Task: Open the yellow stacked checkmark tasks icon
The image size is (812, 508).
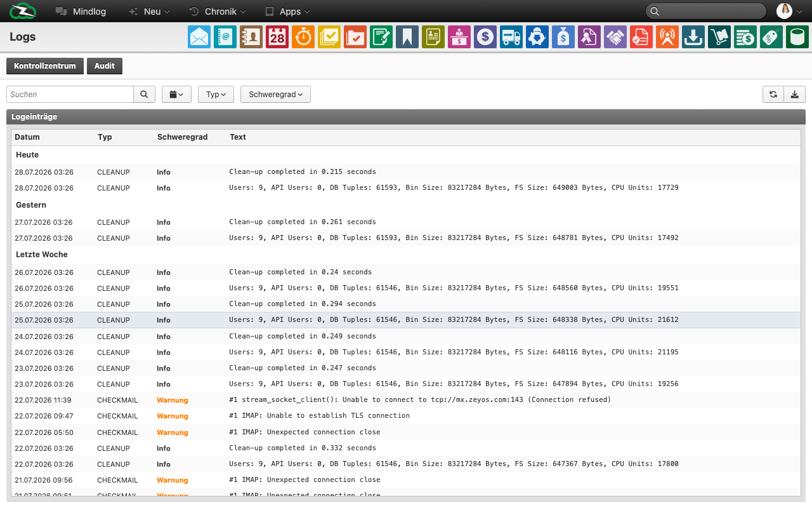Action: (329, 37)
